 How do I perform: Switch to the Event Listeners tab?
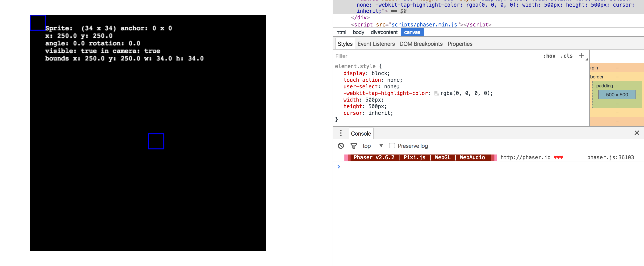pos(376,44)
